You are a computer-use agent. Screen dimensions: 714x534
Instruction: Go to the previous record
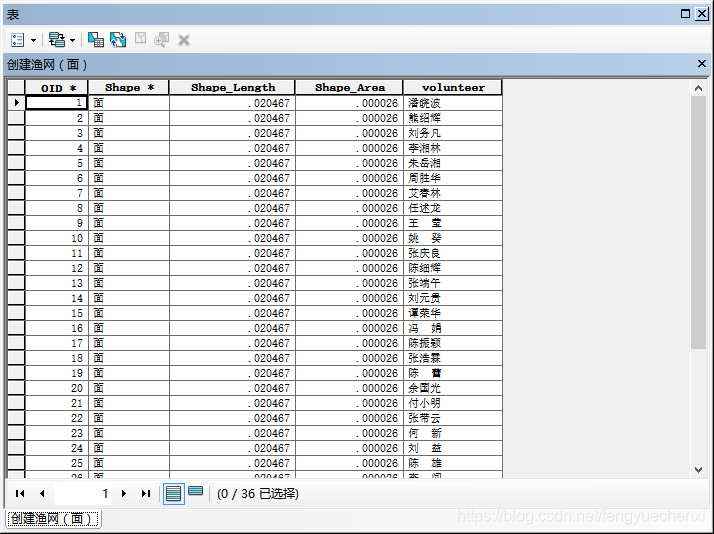42,493
